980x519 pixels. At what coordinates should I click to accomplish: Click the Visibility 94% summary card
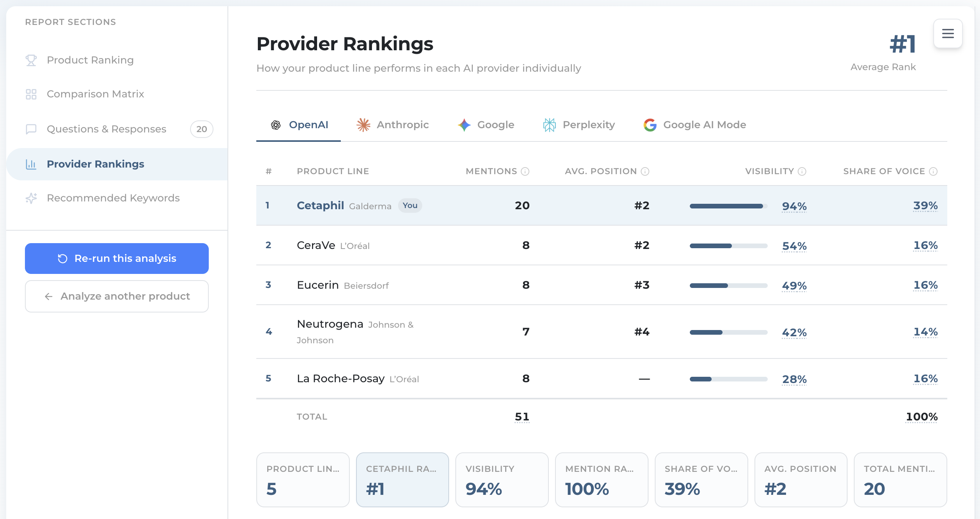click(x=502, y=480)
